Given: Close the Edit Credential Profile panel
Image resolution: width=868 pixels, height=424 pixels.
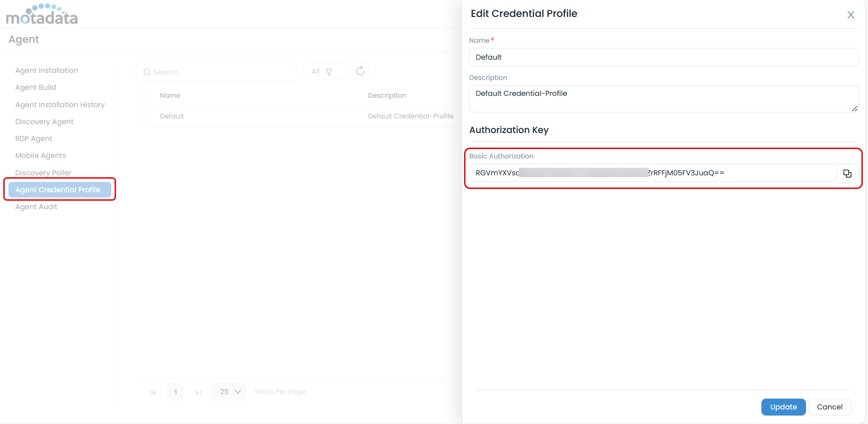Looking at the screenshot, I should pyautogui.click(x=851, y=15).
